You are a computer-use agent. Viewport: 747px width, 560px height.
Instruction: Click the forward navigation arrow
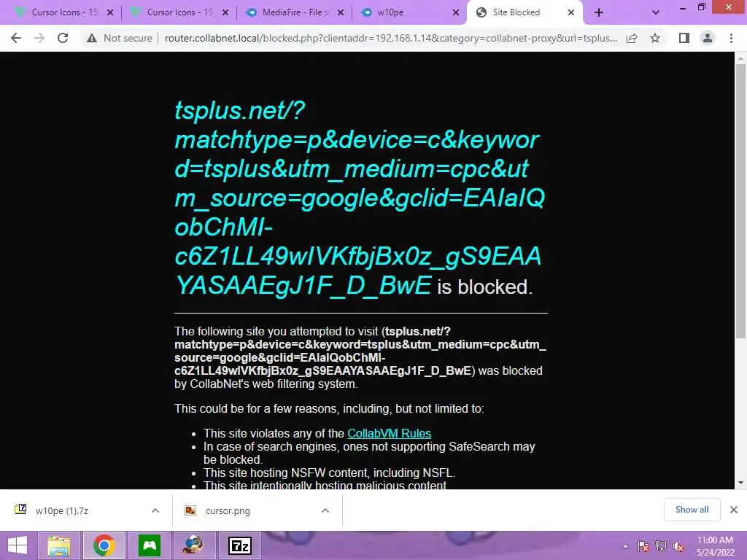click(x=39, y=38)
